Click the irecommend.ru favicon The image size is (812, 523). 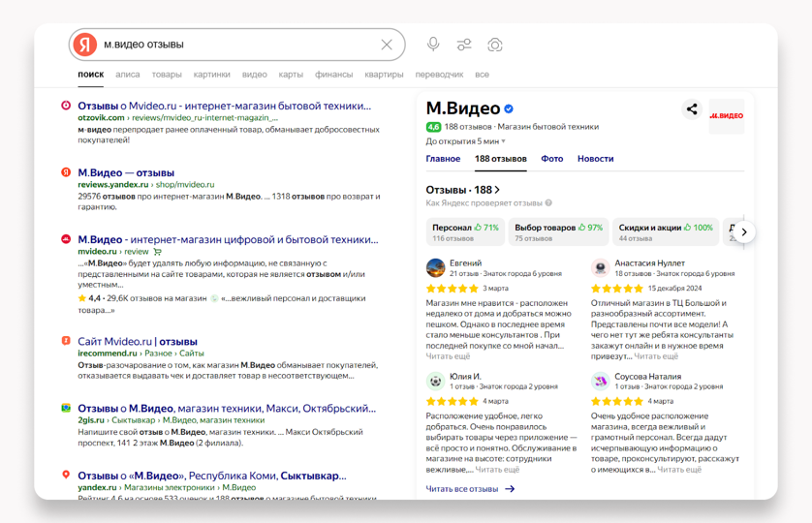click(66, 341)
